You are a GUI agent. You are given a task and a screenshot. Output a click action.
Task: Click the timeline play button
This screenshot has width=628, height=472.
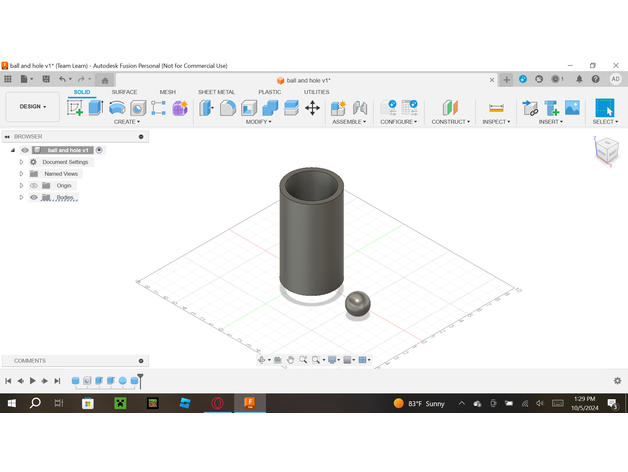[x=32, y=381]
